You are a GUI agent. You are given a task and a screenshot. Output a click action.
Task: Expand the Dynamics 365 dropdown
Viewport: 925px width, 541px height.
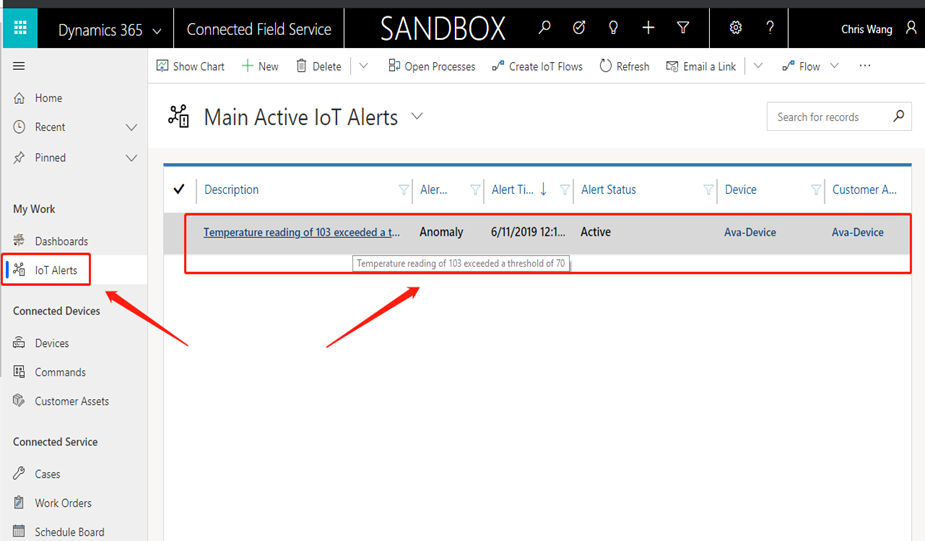click(157, 31)
